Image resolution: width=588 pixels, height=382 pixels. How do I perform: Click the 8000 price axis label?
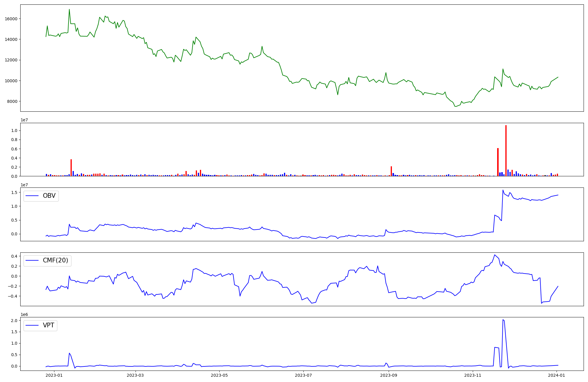12,102
